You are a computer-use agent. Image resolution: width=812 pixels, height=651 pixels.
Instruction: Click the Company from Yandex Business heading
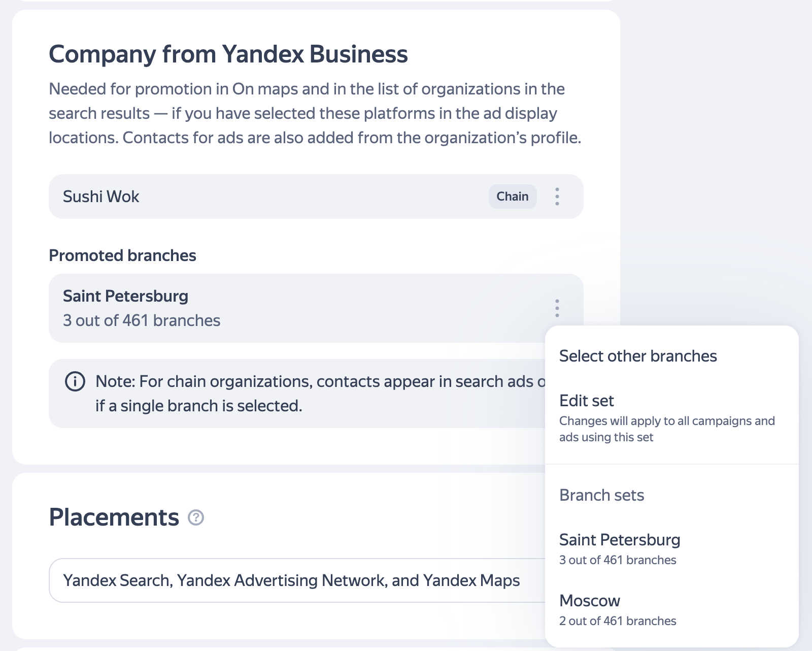tap(228, 54)
